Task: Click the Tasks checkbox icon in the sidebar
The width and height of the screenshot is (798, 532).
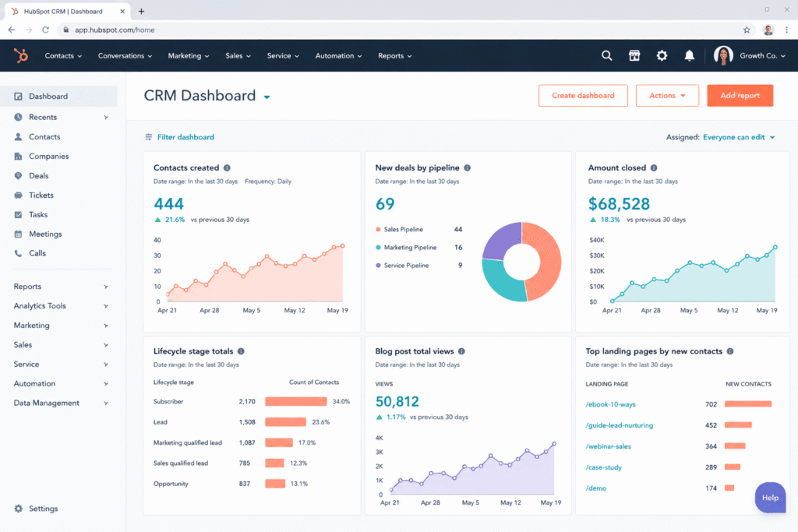Action: [x=19, y=215]
